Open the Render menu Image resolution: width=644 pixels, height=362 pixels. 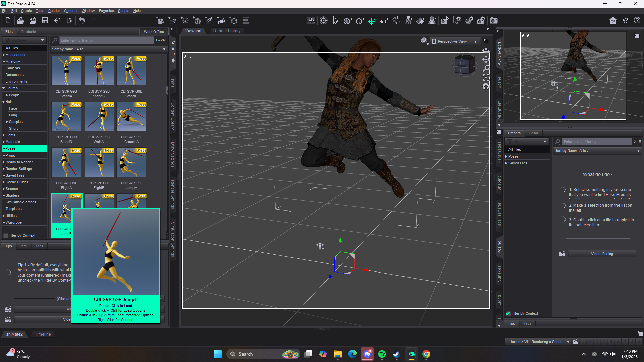click(x=54, y=11)
